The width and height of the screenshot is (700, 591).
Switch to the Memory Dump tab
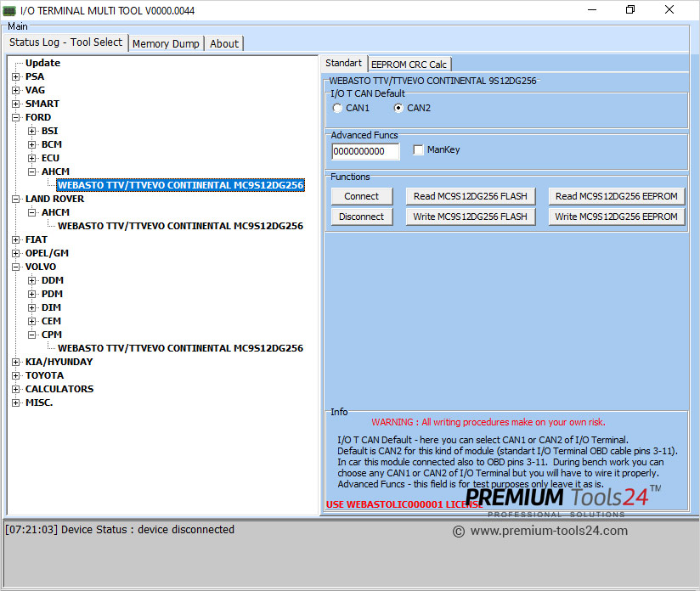pyautogui.click(x=166, y=44)
